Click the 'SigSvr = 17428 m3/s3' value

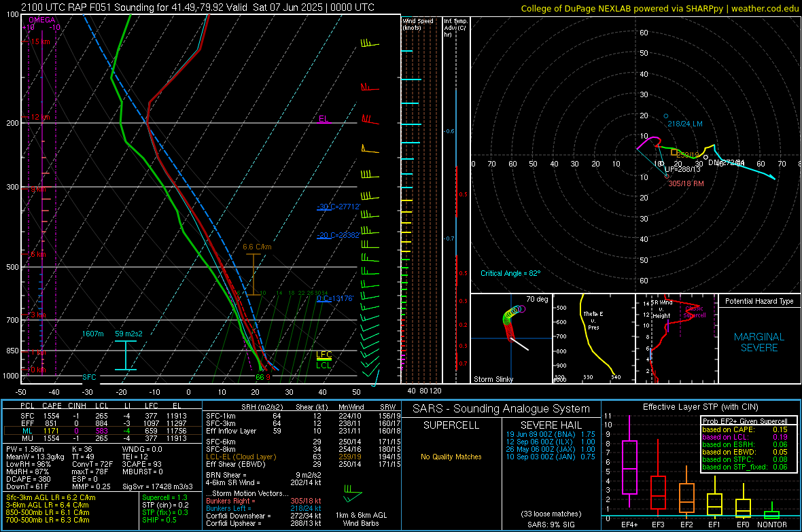click(x=158, y=486)
